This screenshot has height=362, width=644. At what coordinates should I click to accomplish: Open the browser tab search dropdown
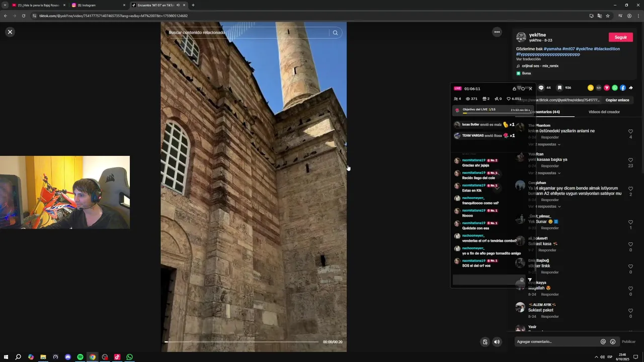coord(5,5)
